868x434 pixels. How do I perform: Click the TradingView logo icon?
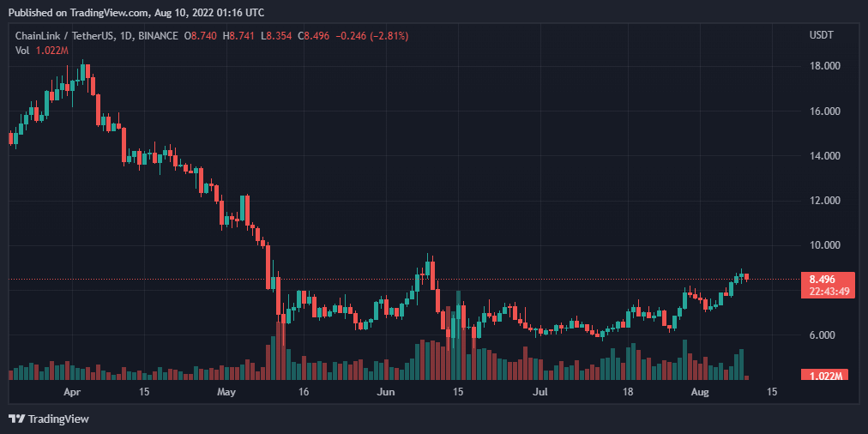click(x=16, y=419)
